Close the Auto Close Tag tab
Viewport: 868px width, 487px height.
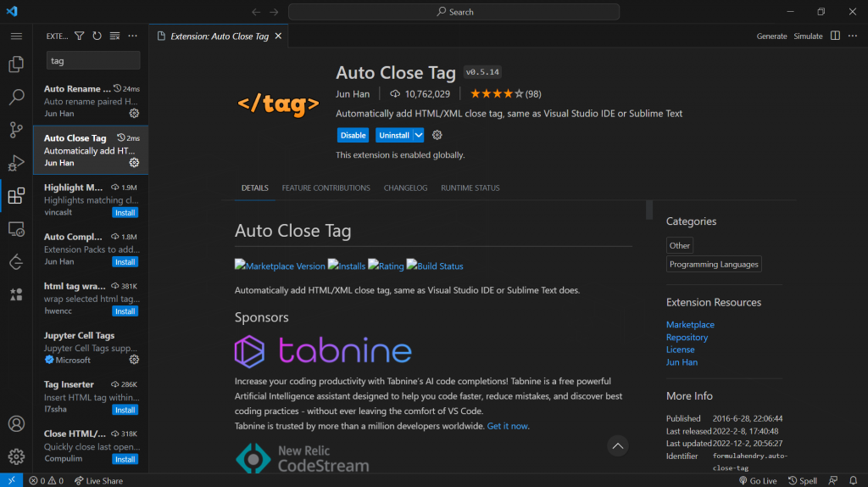click(x=278, y=36)
